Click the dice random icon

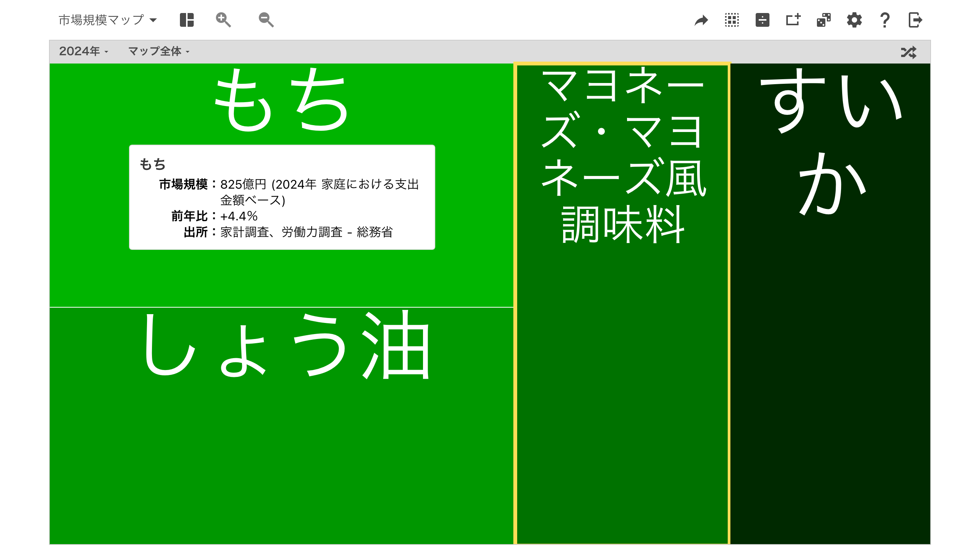(x=823, y=20)
